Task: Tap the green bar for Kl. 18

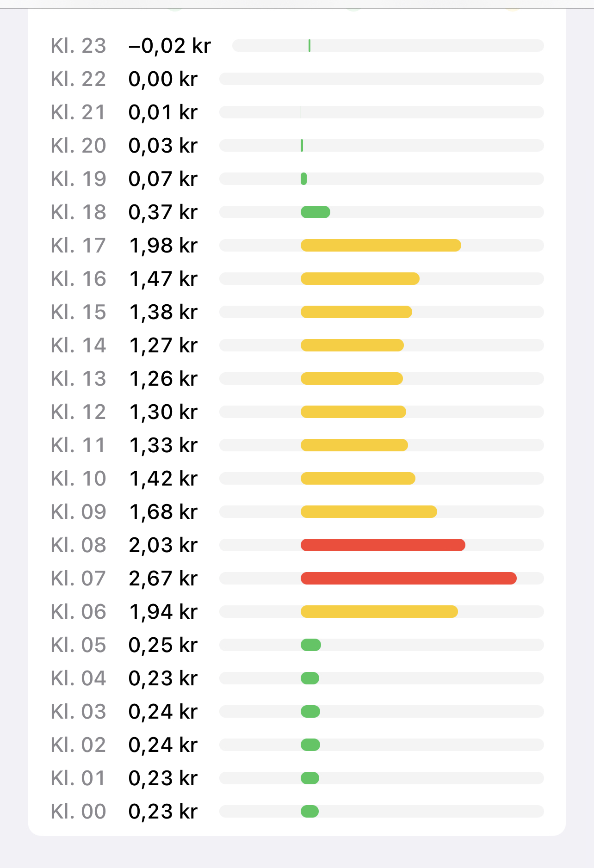Action: (316, 212)
